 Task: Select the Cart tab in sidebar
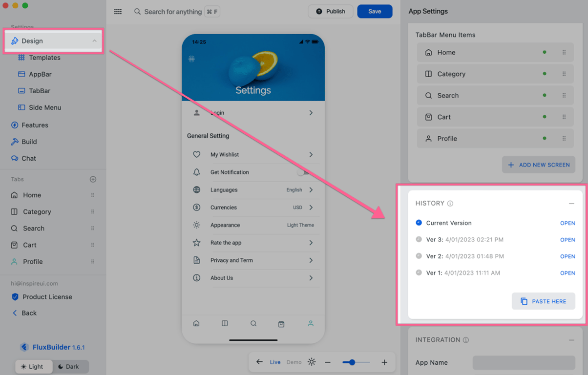pos(29,245)
